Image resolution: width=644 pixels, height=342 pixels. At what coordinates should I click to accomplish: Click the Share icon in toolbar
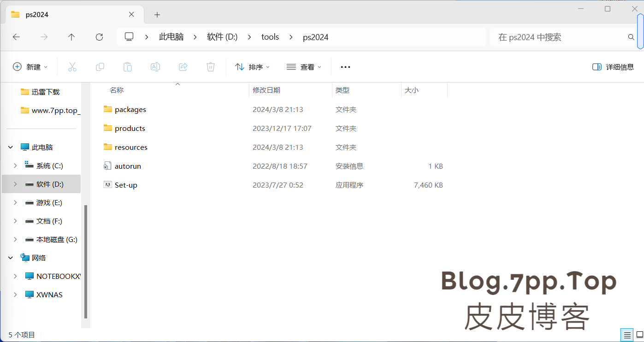coord(183,67)
